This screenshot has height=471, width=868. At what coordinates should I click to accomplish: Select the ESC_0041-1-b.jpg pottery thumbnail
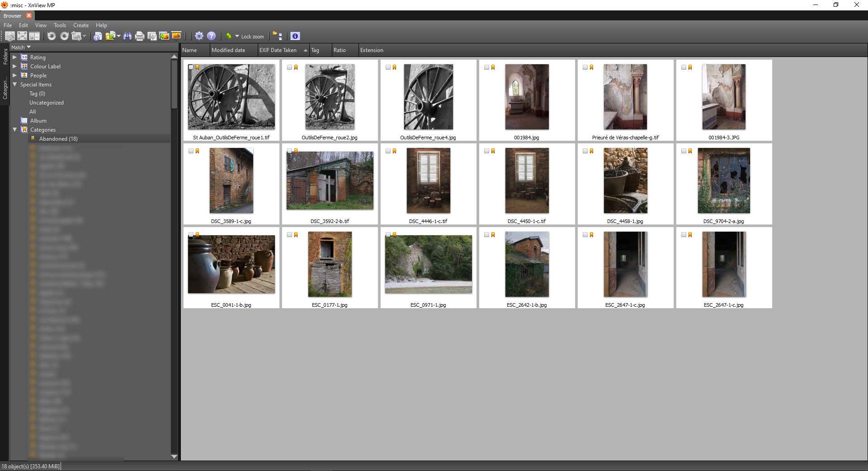tap(231, 264)
